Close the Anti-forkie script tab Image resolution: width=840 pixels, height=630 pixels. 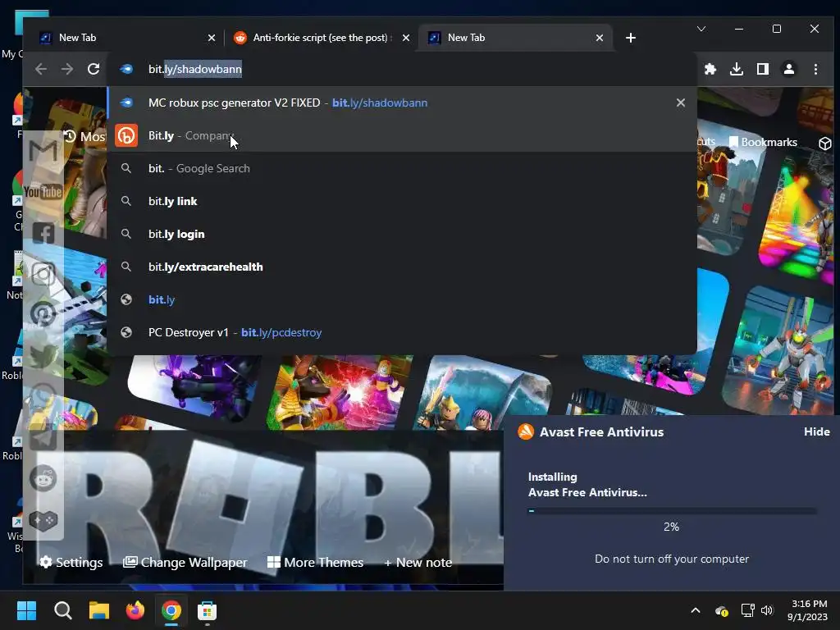(405, 38)
